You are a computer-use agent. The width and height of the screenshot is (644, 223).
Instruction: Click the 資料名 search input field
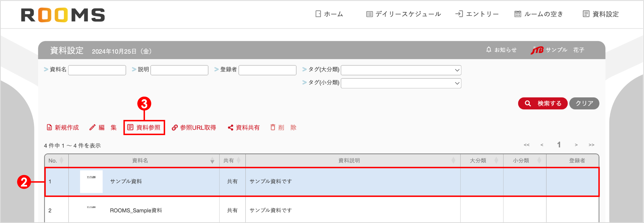[97, 70]
